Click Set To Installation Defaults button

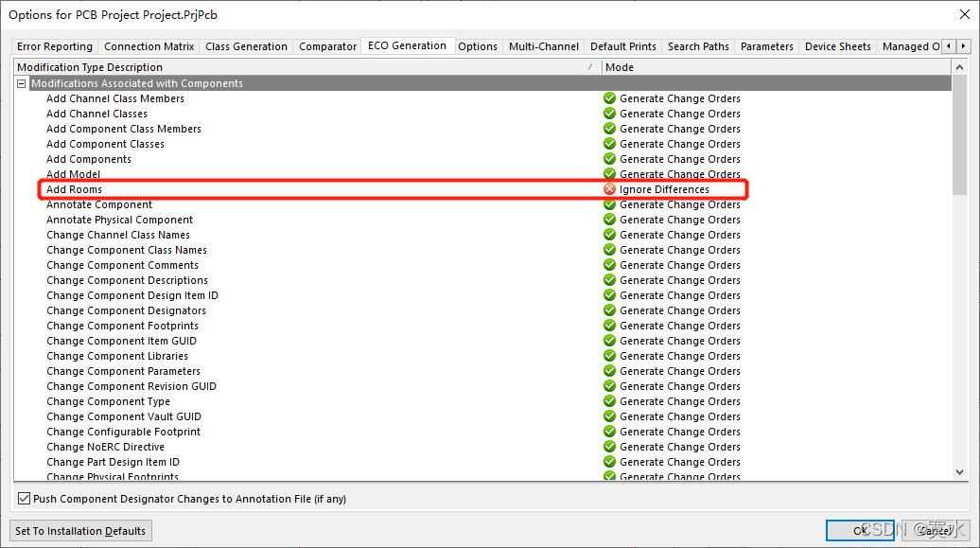pyautogui.click(x=80, y=530)
